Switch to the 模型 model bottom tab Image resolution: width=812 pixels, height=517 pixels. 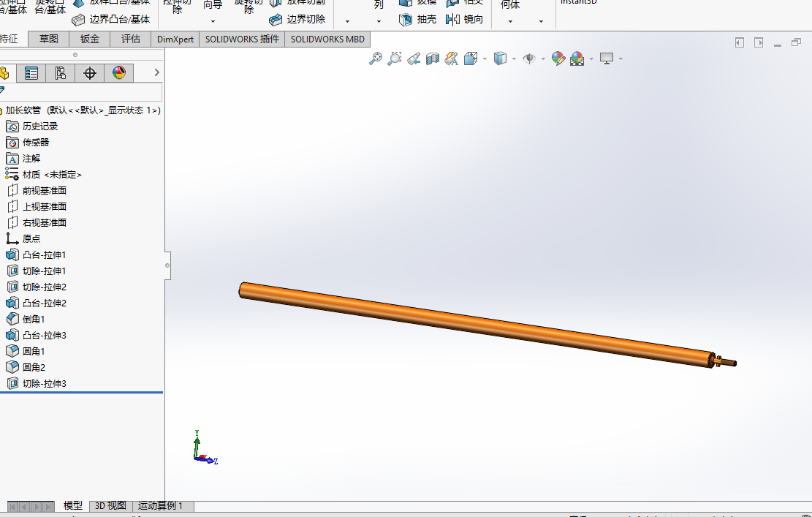73,505
